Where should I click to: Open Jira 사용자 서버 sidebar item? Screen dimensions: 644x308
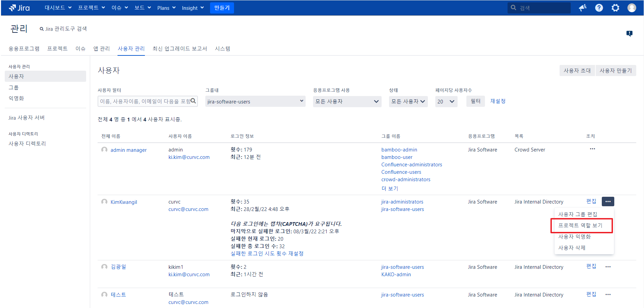[x=26, y=118]
